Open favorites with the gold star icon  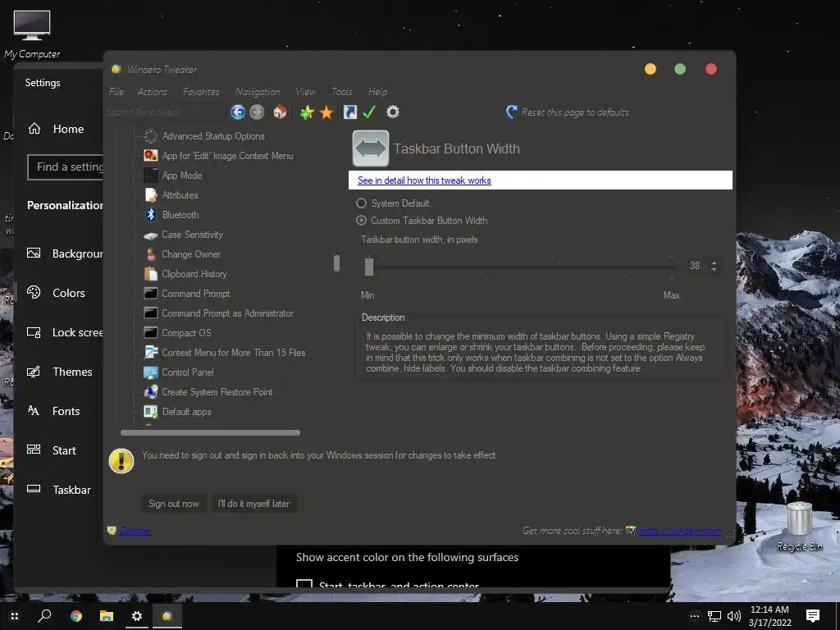tap(326, 112)
